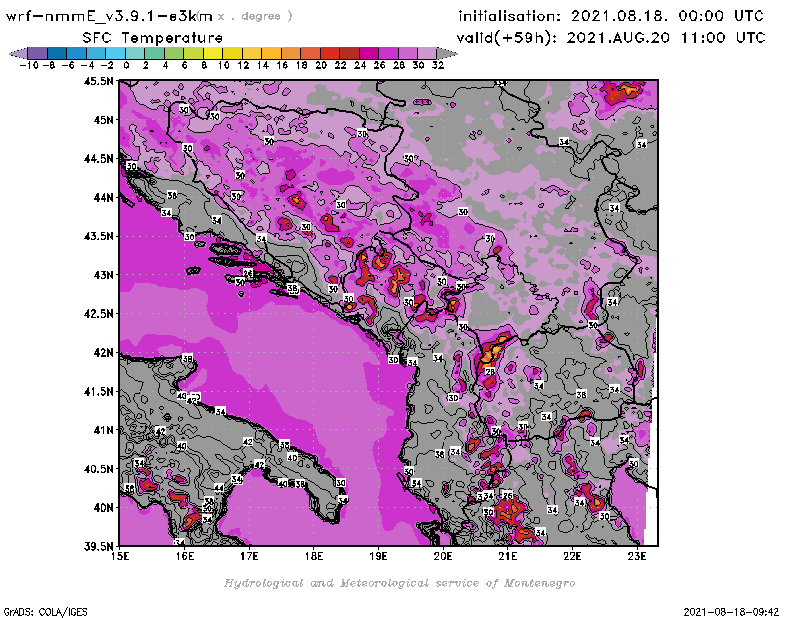Pick the yellow-green swatch for 6 to 8

pyautogui.click(x=193, y=53)
